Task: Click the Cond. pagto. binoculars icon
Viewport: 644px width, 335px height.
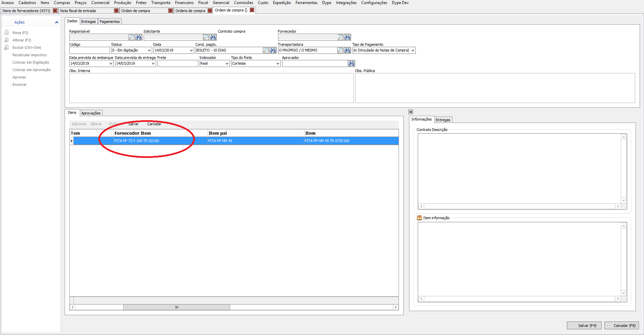Action: [x=273, y=50]
